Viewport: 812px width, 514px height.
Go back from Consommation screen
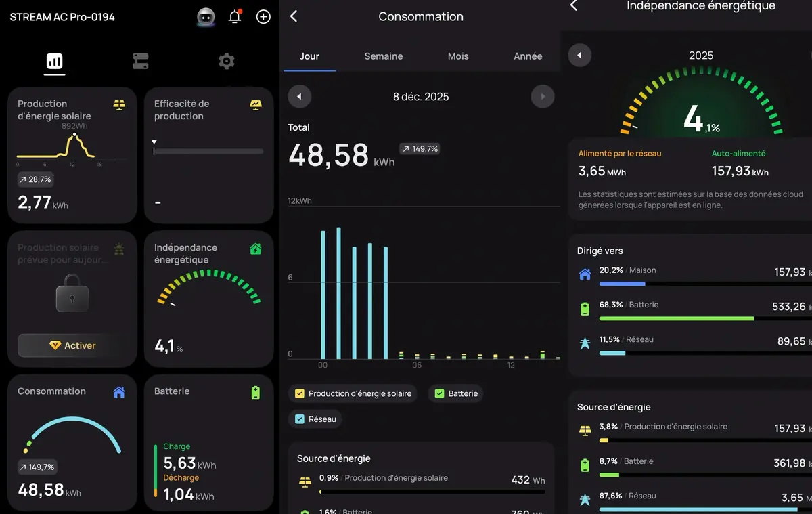[x=293, y=16]
